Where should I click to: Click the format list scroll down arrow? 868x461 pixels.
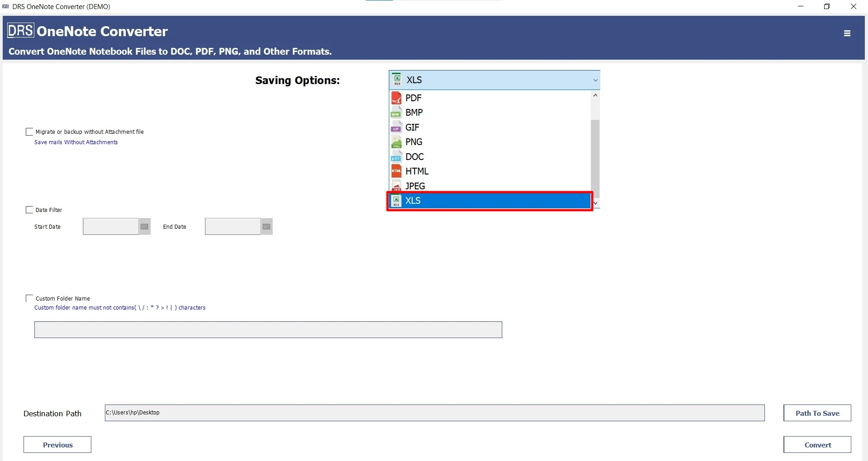595,203
